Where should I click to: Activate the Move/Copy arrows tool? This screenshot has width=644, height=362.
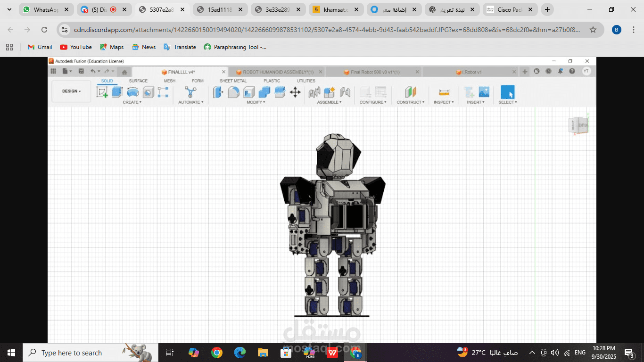[295, 92]
